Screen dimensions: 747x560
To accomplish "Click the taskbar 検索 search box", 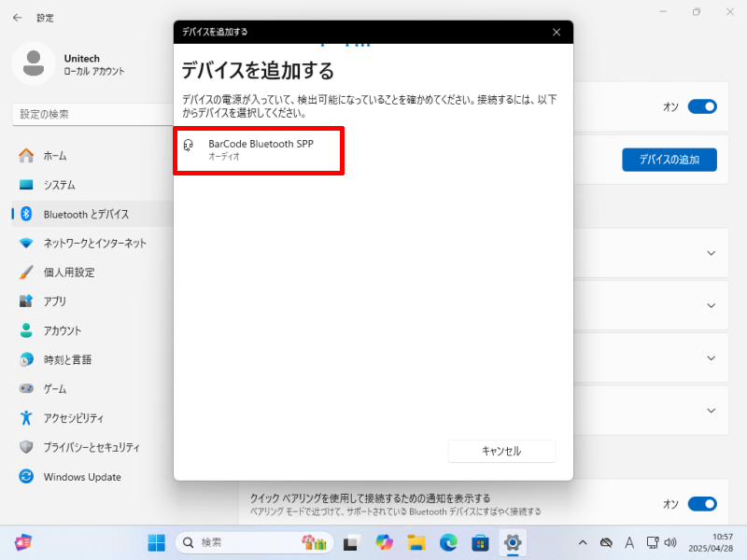I will 254,542.
